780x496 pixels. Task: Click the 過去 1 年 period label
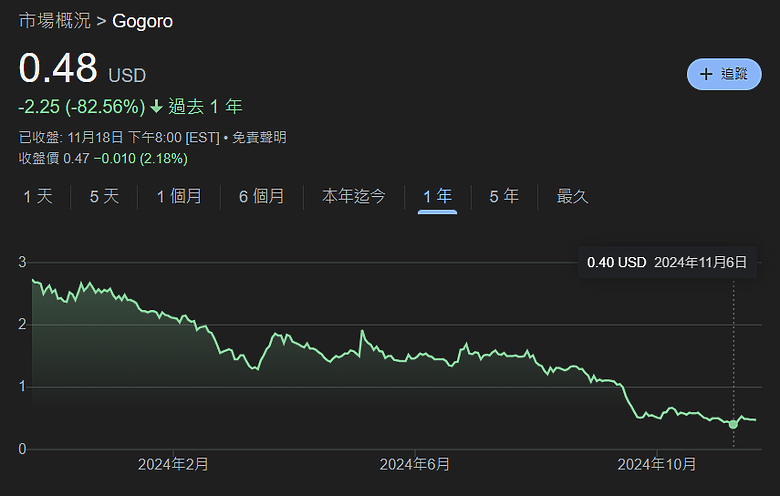pos(205,106)
